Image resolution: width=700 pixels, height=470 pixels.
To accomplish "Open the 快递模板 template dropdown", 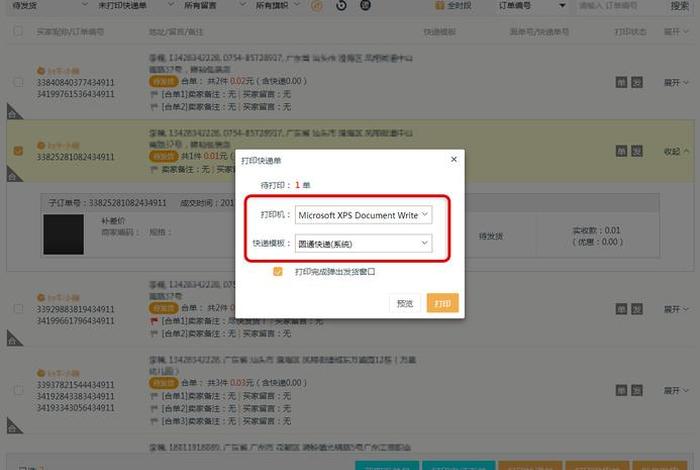I will click(363, 243).
